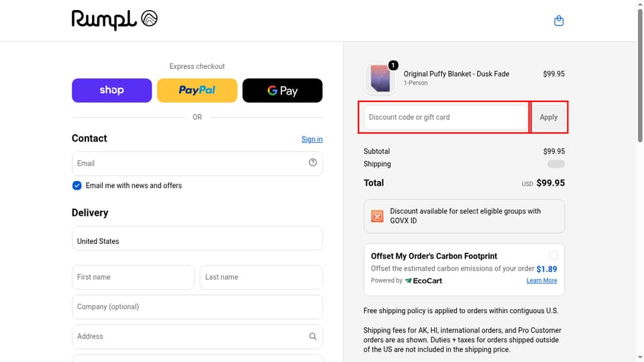Open the EcoCart Learn More link
Viewport: 644px width, 362px height.
click(x=542, y=280)
